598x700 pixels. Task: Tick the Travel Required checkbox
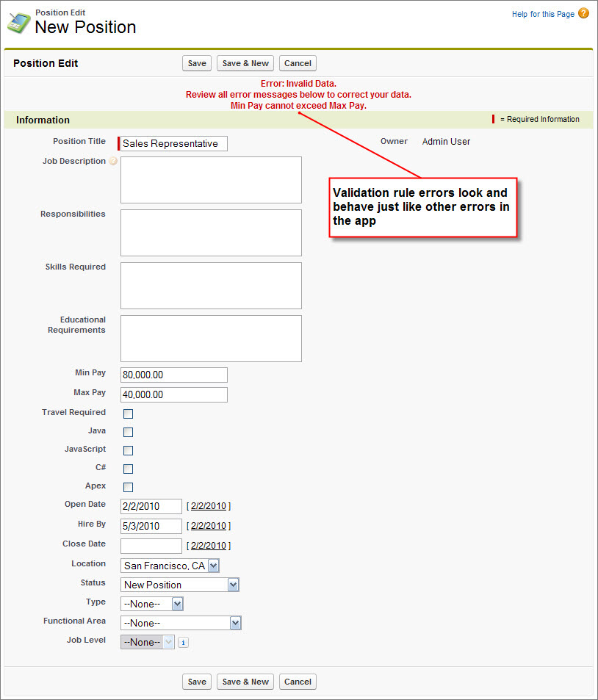pyautogui.click(x=128, y=414)
